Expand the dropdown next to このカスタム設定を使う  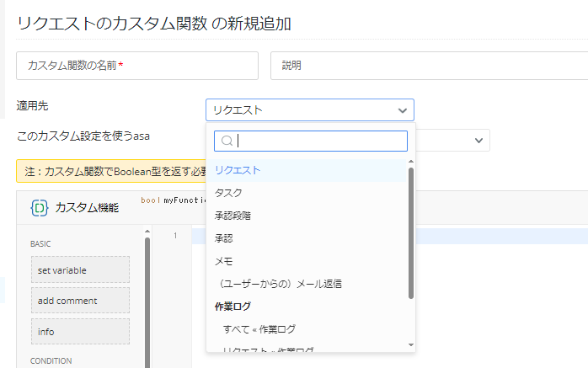pyautogui.click(x=479, y=140)
